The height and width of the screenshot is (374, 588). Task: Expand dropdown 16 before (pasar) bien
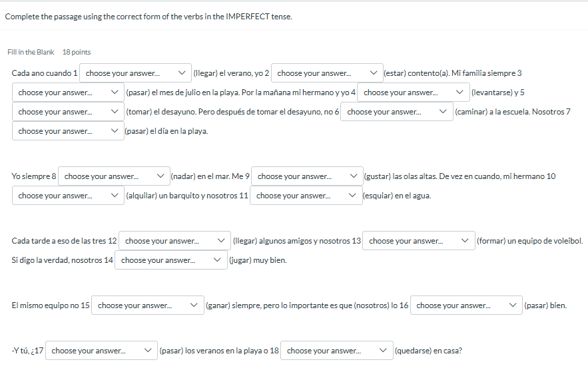tap(465, 305)
